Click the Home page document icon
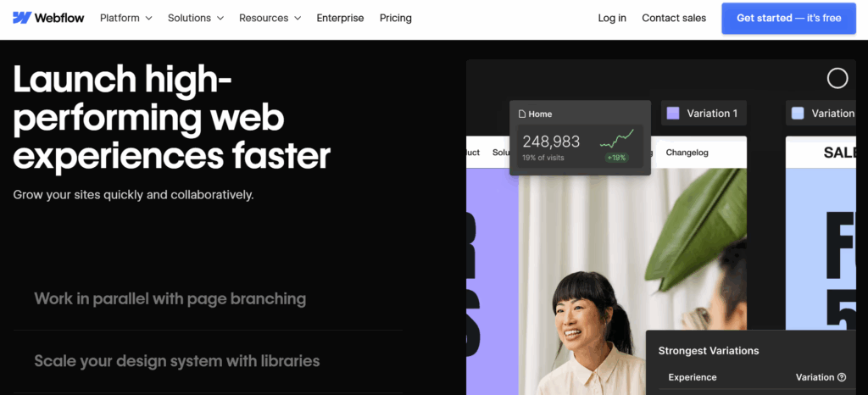The width and height of the screenshot is (868, 395). pos(521,114)
